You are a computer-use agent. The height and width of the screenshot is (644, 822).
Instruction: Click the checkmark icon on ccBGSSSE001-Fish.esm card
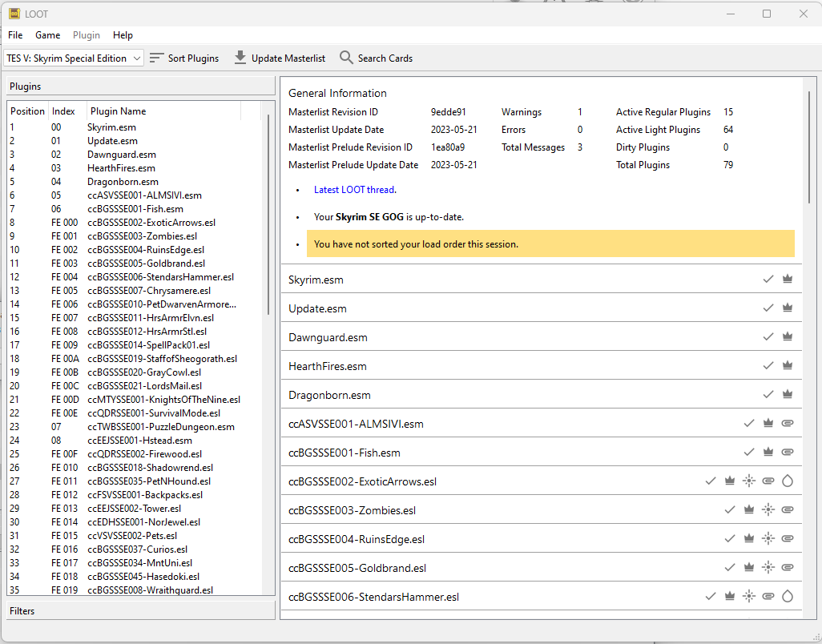[749, 453]
